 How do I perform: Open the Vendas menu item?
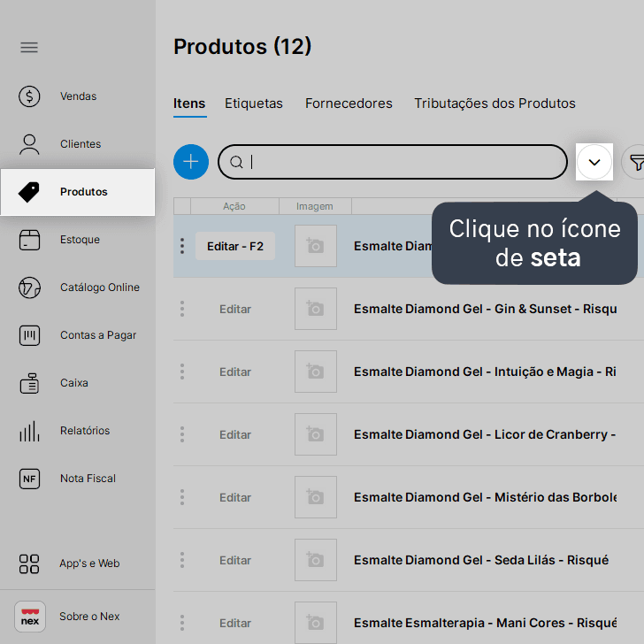point(78,96)
